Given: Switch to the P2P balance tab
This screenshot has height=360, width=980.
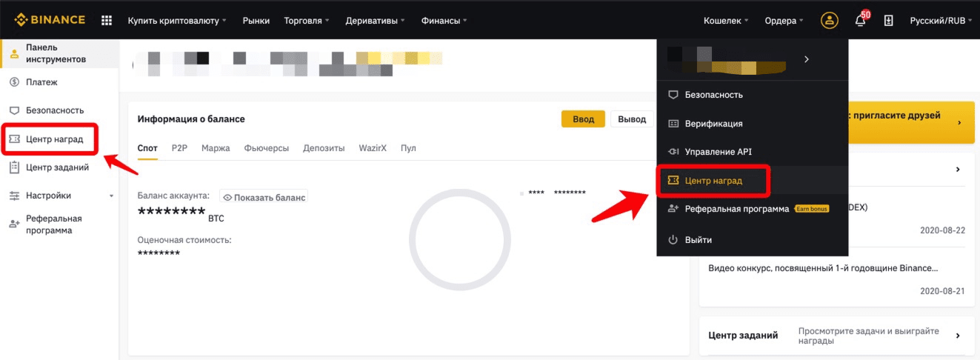Looking at the screenshot, I should pos(179,148).
